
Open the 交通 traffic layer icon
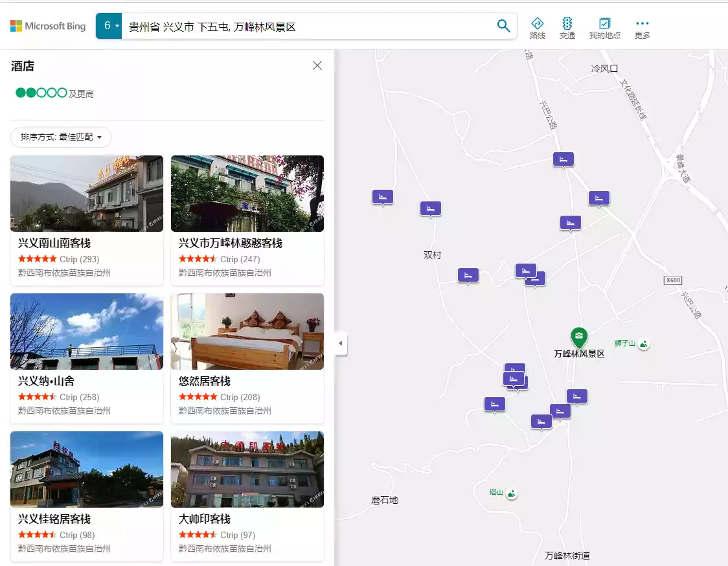pyautogui.click(x=567, y=28)
